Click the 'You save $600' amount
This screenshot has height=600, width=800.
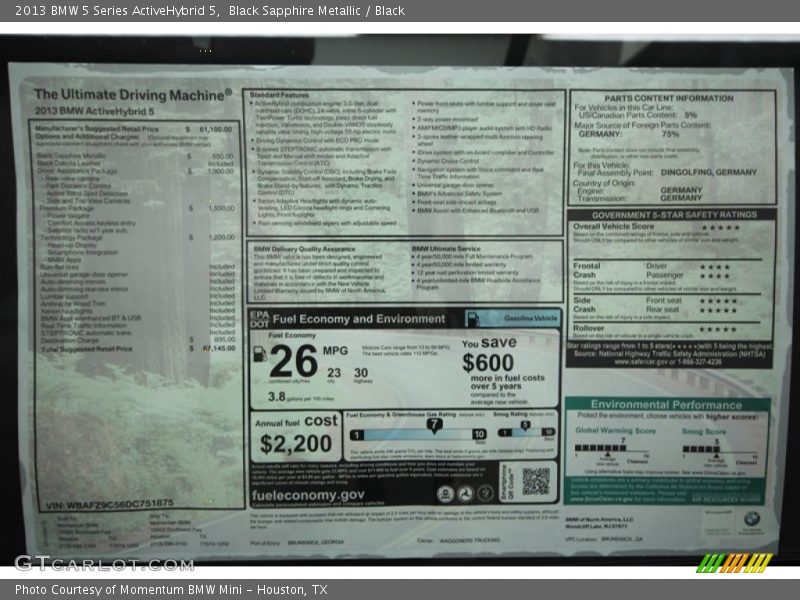pyautogui.click(x=488, y=363)
